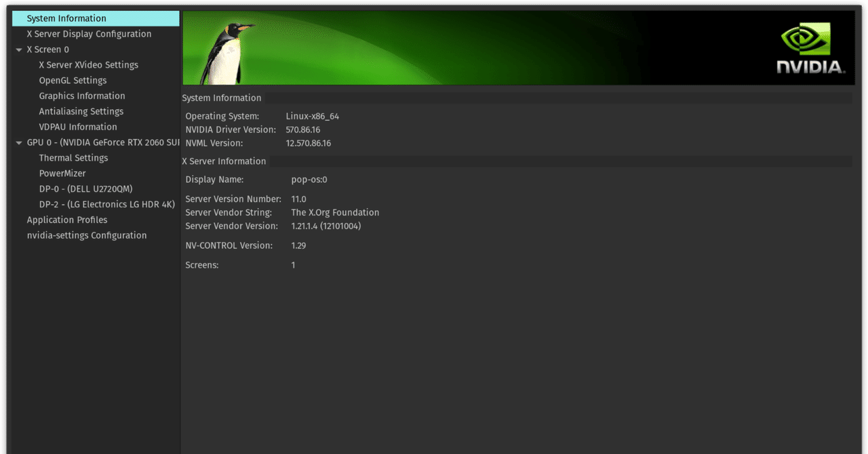Collapse the X Screen 0 tree branch
Screen dimensions: 868x454
point(19,49)
